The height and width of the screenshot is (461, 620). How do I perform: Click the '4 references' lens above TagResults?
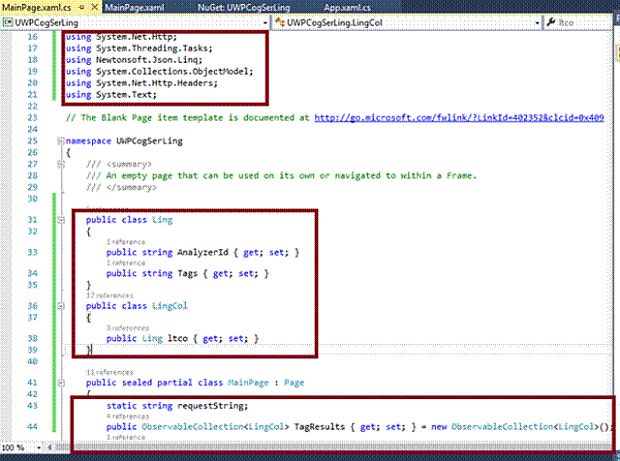pos(128,416)
